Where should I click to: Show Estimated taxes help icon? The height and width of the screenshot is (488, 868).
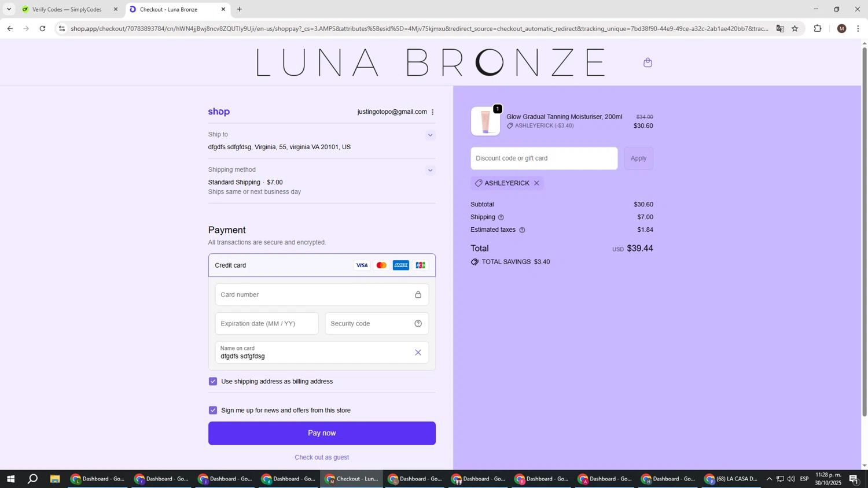tap(522, 230)
